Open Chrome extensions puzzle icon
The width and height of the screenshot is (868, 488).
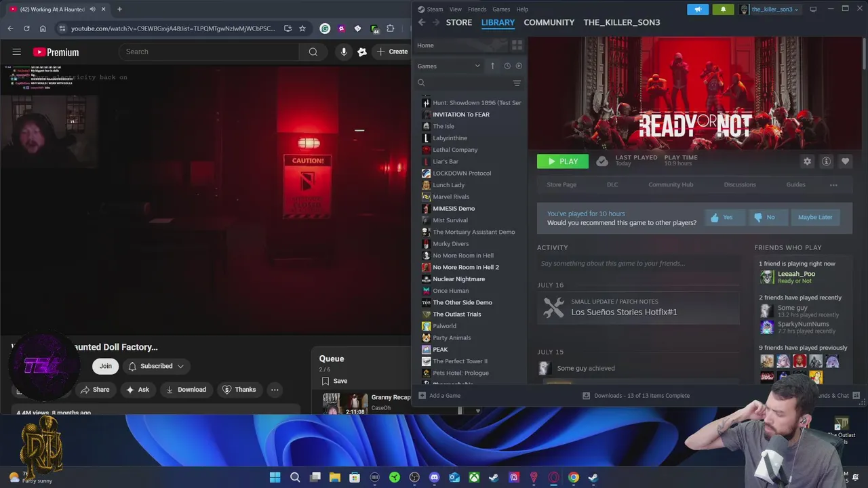391,28
